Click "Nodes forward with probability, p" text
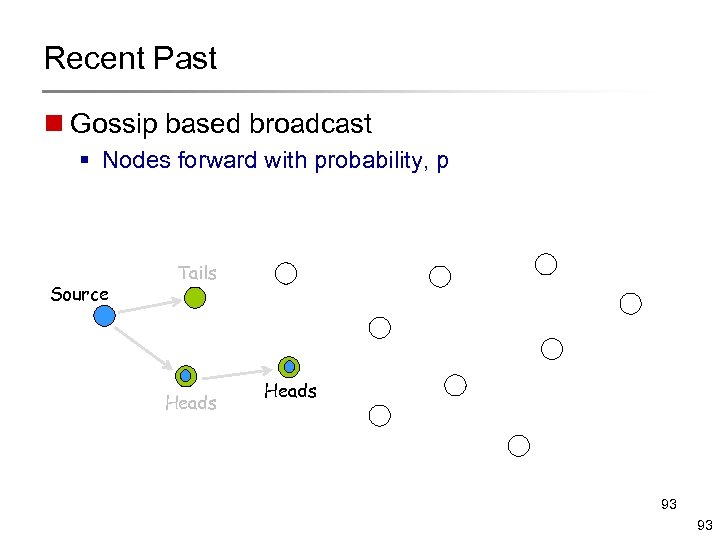Viewport: 720px width, 540px height. (x=275, y=160)
